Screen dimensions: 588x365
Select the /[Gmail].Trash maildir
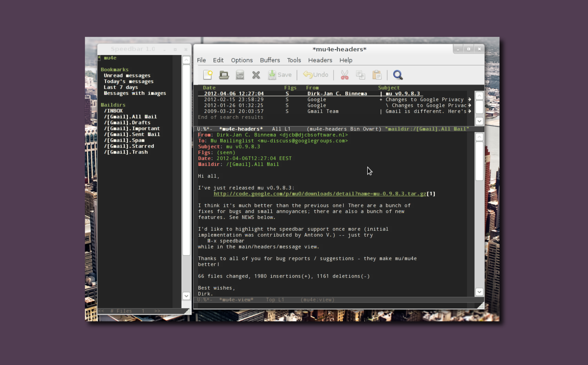125,152
